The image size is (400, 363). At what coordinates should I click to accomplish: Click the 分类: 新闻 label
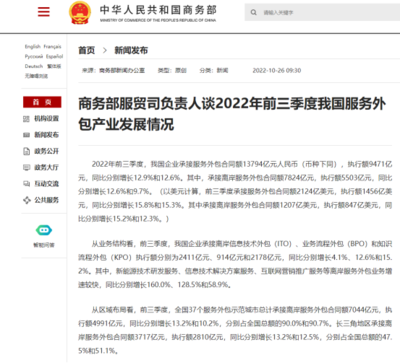click(x=214, y=70)
